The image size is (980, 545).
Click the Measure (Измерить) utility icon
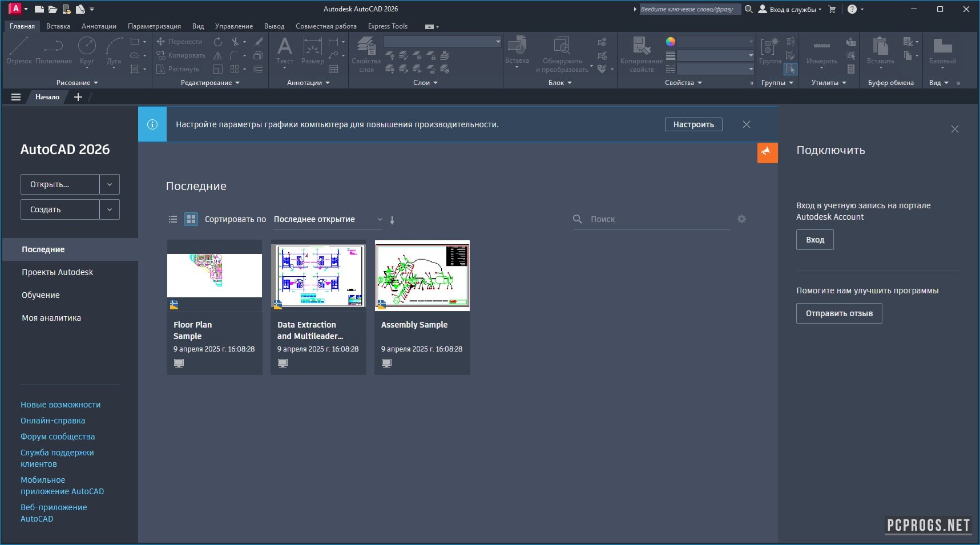point(821,48)
